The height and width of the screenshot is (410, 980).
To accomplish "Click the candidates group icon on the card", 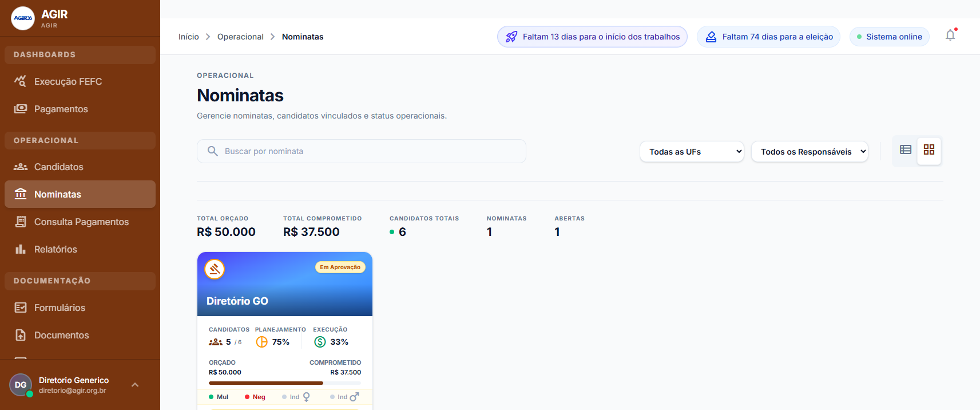I will (216, 342).
